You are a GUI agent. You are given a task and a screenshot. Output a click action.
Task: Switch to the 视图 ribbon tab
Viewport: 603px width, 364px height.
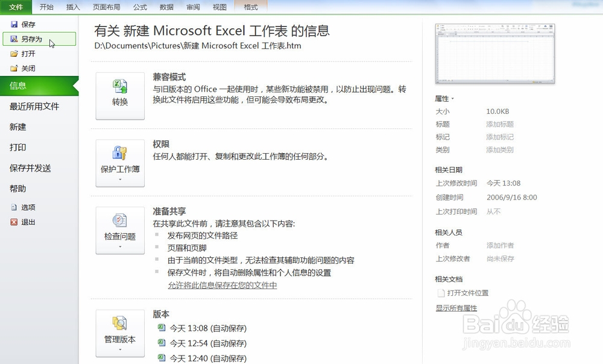[219, 7]
